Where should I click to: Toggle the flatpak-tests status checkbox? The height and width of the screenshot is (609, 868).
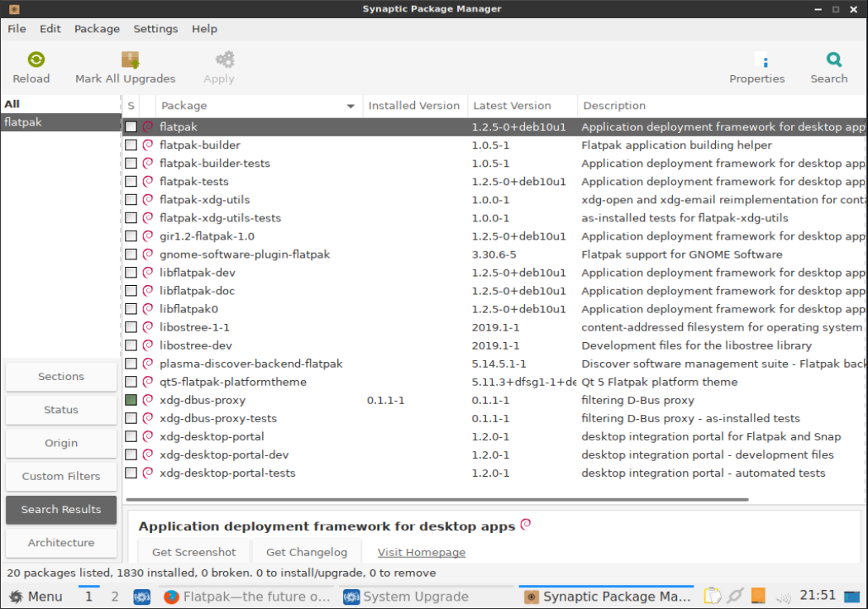tap(131, 182)
